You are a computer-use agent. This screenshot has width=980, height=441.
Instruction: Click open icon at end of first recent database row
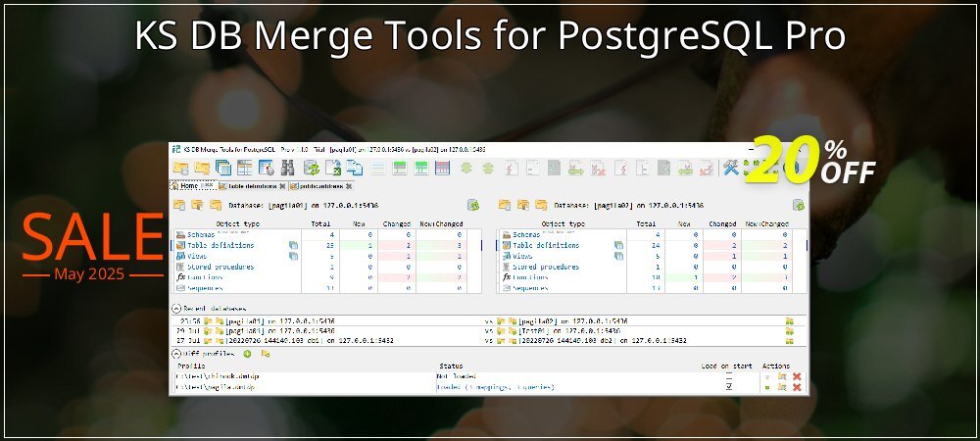(x=789, y=321)
